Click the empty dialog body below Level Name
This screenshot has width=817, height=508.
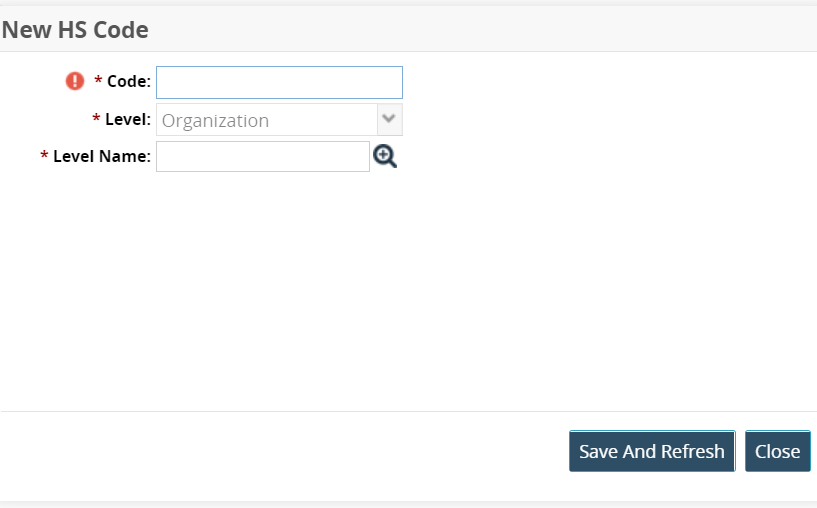(400, 290)
